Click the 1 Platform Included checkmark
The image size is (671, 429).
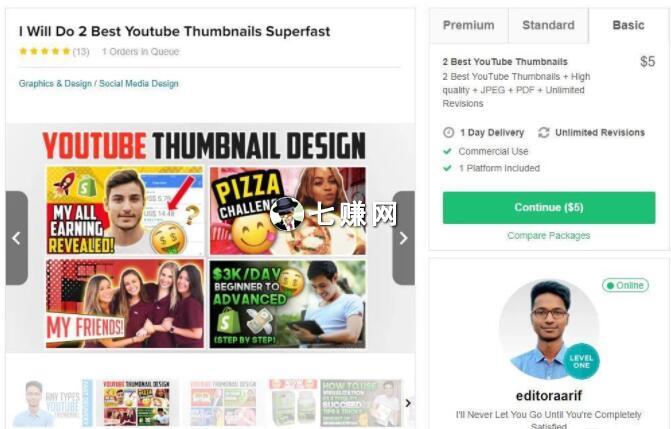(448, 168)
